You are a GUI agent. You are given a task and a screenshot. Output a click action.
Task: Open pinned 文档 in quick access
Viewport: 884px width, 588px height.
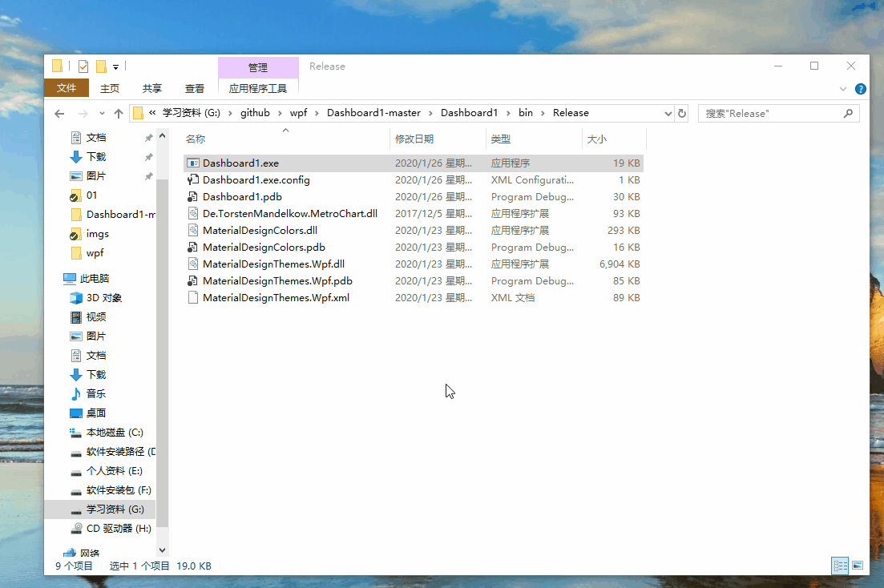pyautogui.click(x=96, y=138)
